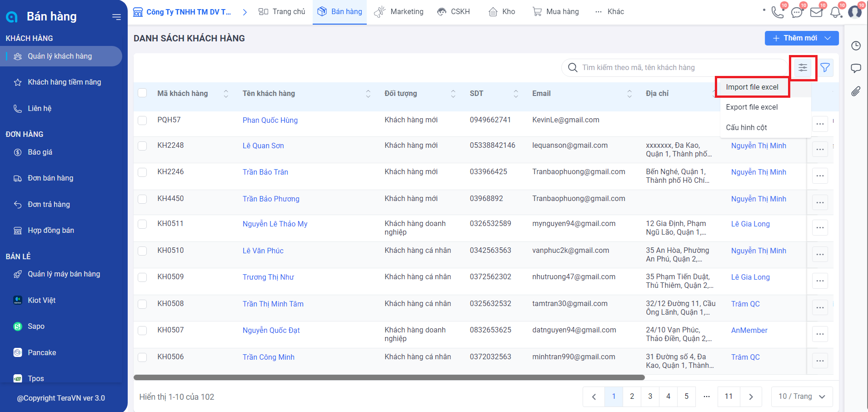This screenshot has width=868, height=412.
Task: Check the row KH0509 checkbox
Action: point(142,277)
